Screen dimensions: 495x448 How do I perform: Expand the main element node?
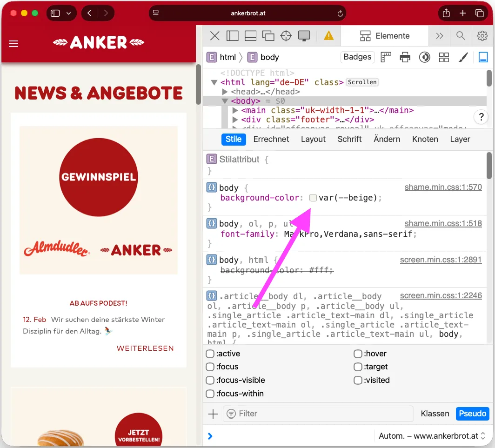click(235, 110)
